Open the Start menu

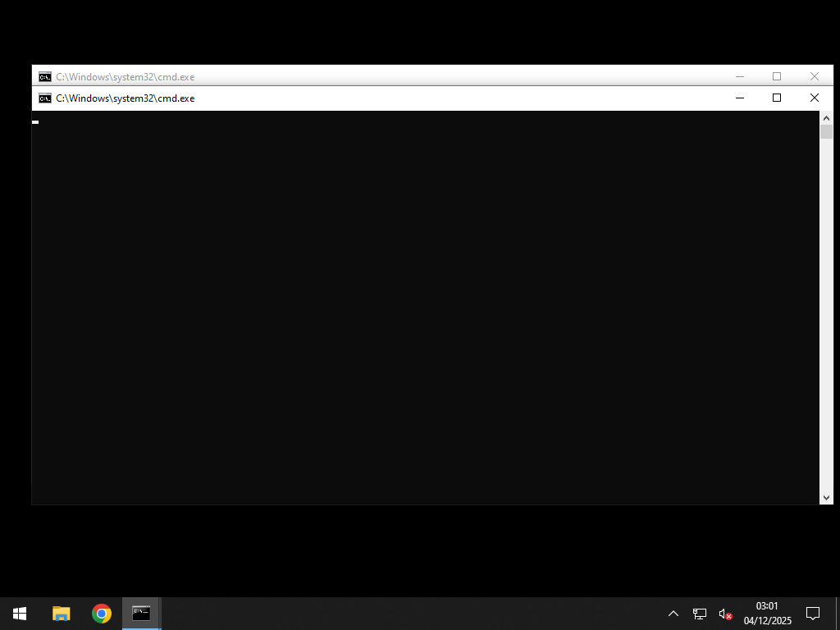coord(18,613)
